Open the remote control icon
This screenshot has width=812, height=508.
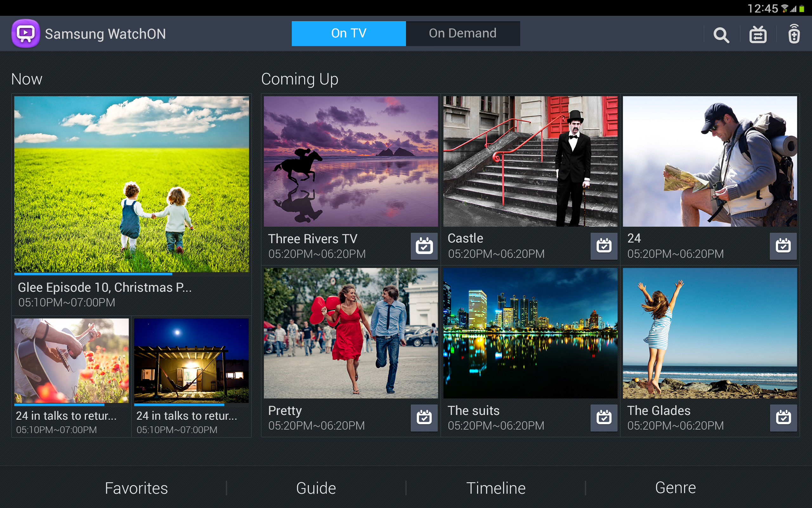[794, 34]
